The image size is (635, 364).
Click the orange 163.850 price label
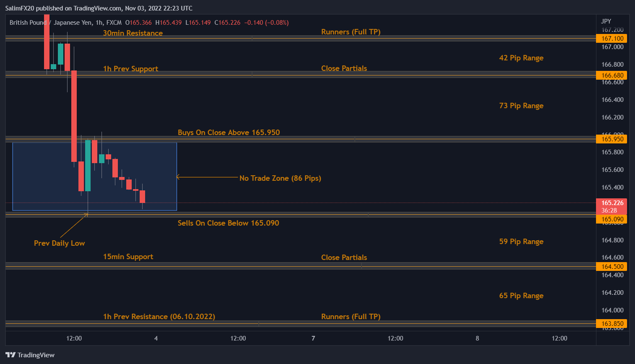(x=611, y=323)
